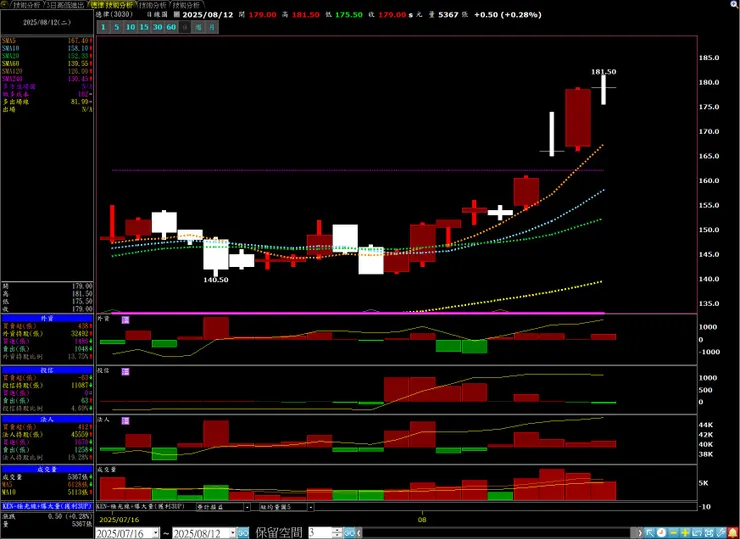Screen dimensions: 740x539
Task: Click the blue KEN indicator header in left panel
Action: [47, 505]
